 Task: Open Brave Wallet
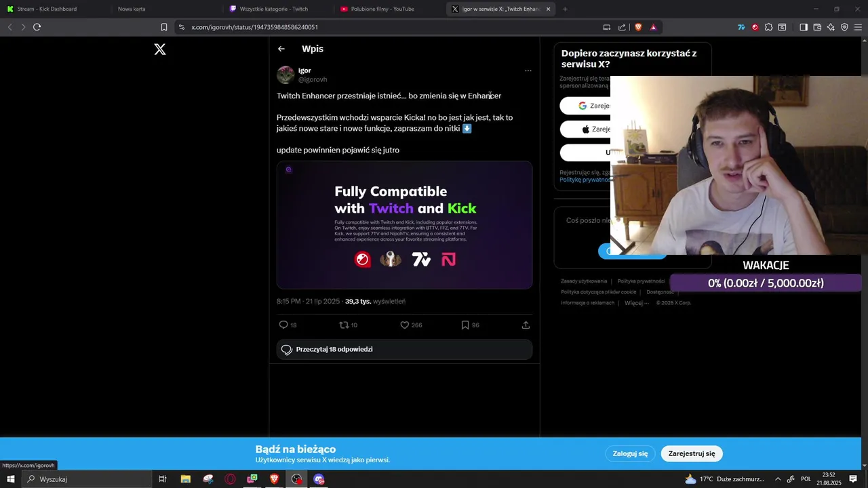click(x=817, y=27)
